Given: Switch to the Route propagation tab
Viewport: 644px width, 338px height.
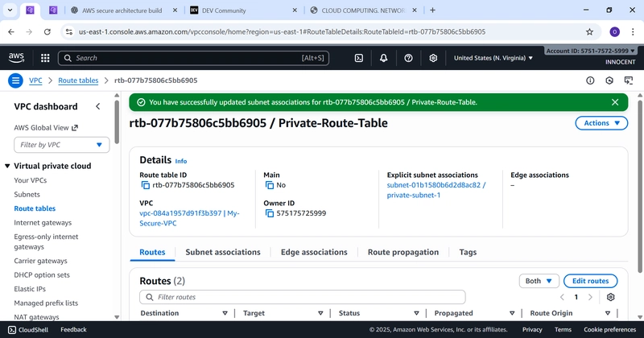Looking at the screenshot, I should tap(403, 252).
